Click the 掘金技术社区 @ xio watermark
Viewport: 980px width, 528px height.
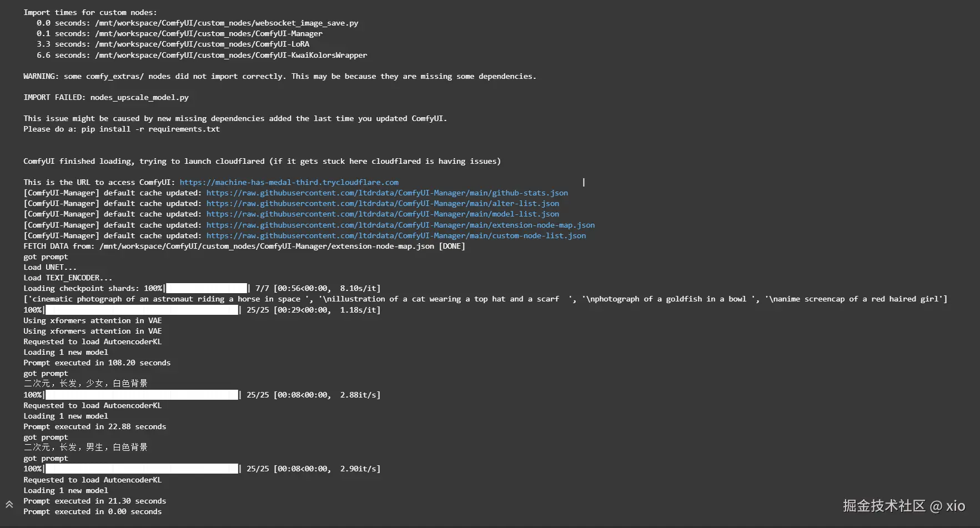[x=903, y=506]
